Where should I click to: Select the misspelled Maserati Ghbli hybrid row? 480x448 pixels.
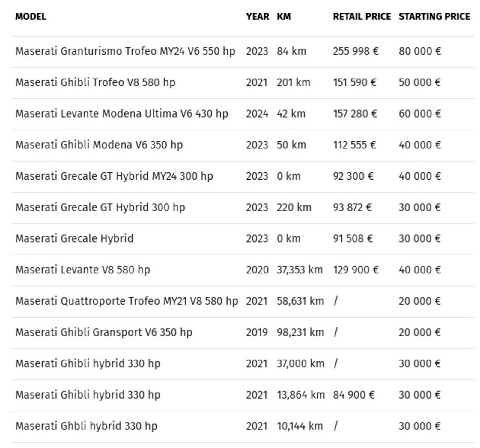tap(86, 426)
